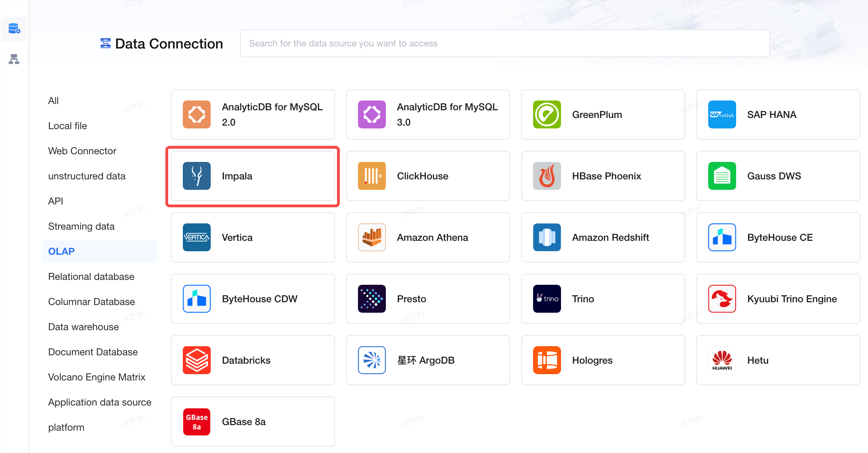Pick the GBase 8a icon

(x=197, y=422)
